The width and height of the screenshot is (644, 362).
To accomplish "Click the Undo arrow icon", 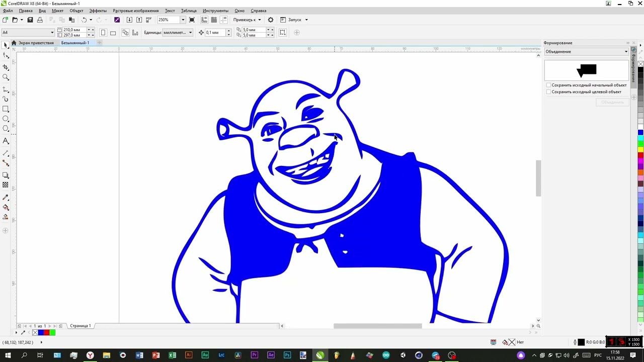I will (84, 20).
